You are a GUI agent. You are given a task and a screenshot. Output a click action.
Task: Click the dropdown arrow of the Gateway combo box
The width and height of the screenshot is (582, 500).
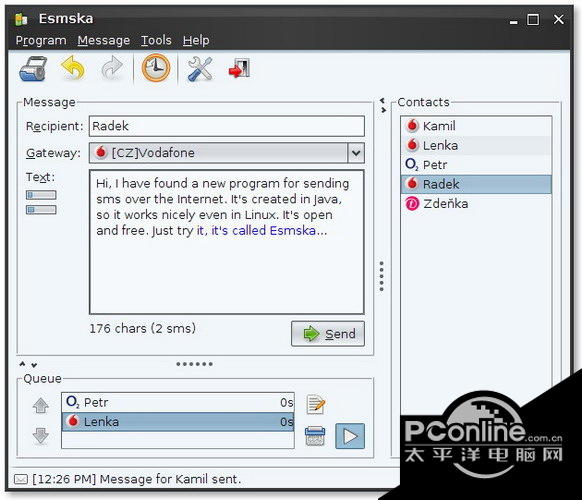click(356, 153)
